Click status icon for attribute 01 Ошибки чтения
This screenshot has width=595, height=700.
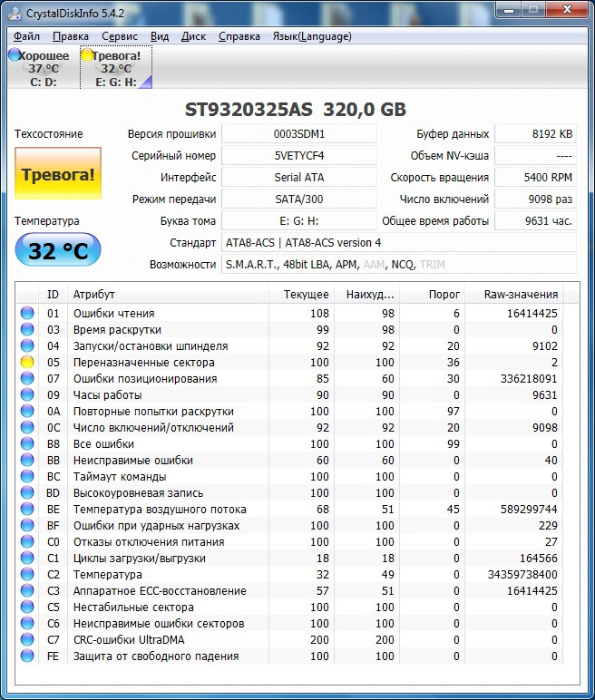(27, 313)
